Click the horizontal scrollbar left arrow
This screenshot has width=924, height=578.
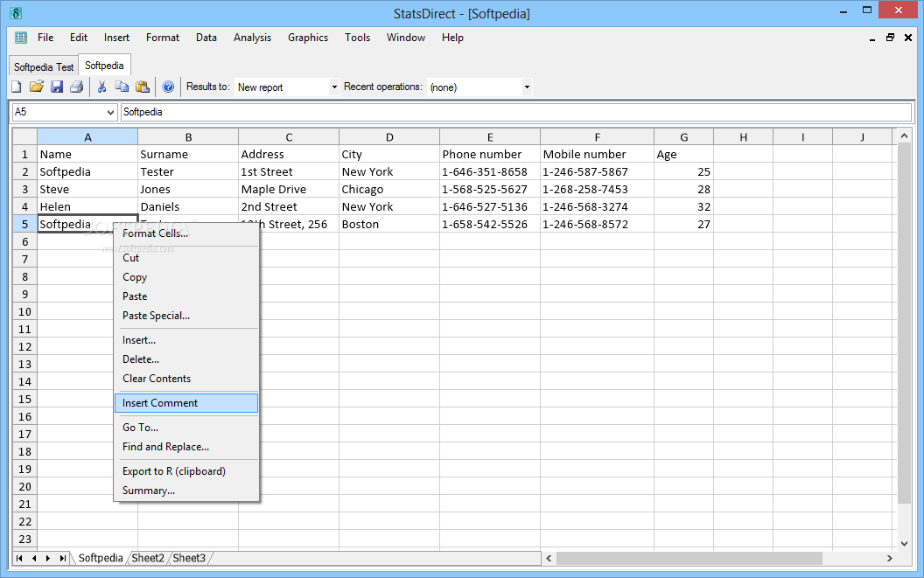click(x=549, y=558)
